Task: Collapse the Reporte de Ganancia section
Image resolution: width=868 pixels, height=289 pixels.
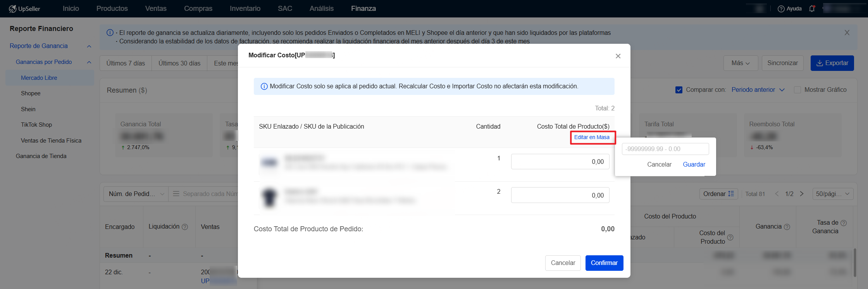Action: [89, 46]
